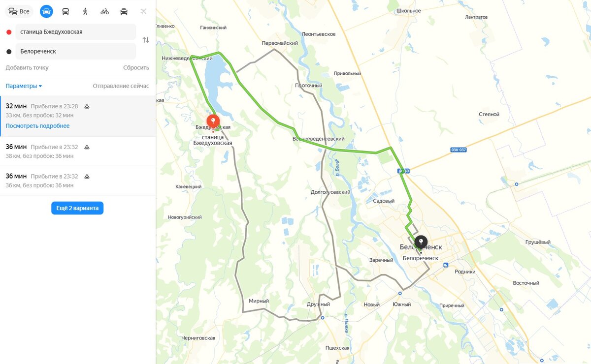
Task: Show more routes via Ещё 2 варианта
Action: coord(77,208)
